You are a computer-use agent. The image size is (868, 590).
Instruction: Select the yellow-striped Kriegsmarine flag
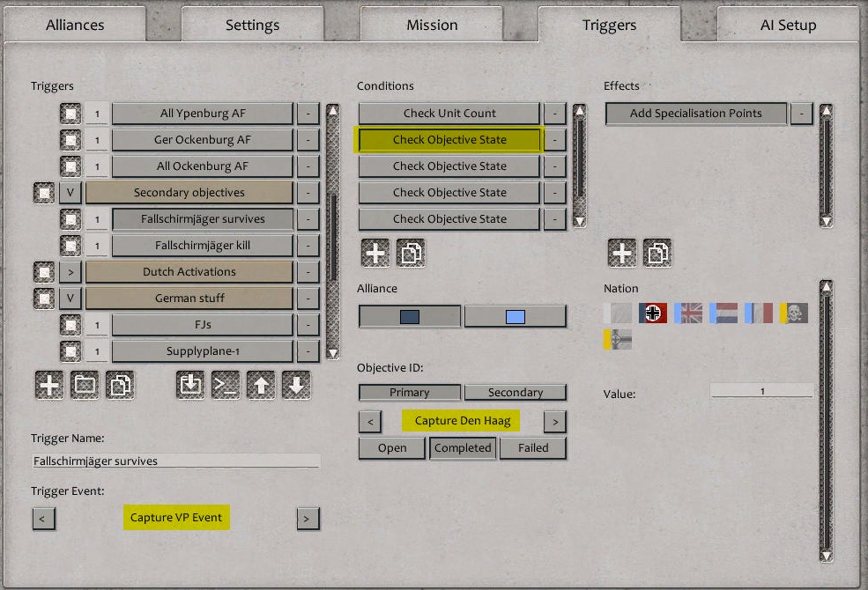617,340
